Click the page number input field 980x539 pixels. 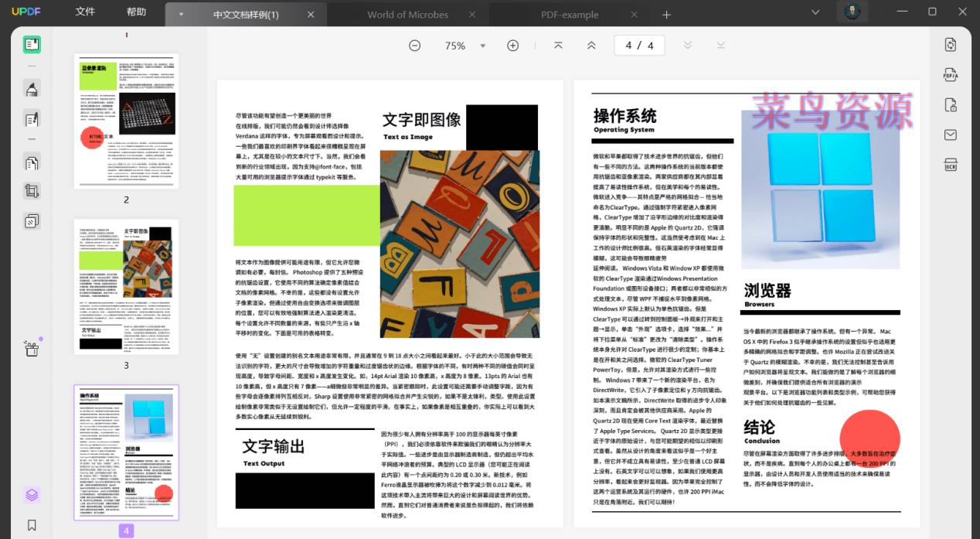pos(639,45)
